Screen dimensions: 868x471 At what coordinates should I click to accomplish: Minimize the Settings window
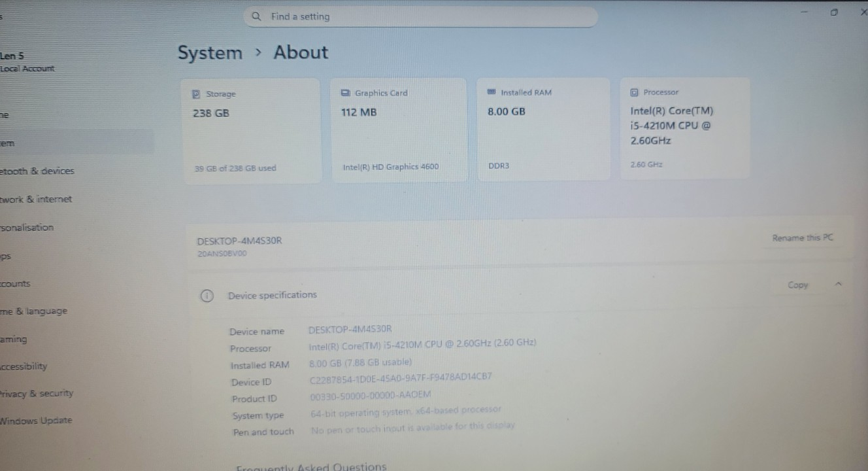click(x=805, y=12)
